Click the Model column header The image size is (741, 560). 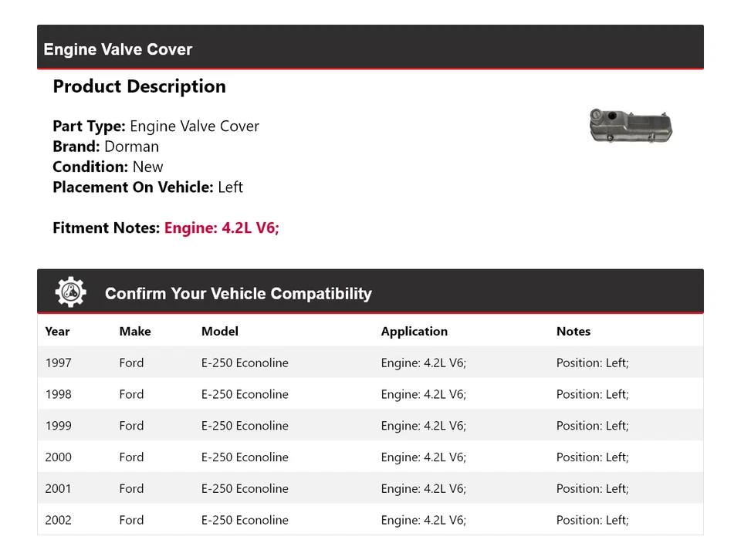[x=220, y=331]
